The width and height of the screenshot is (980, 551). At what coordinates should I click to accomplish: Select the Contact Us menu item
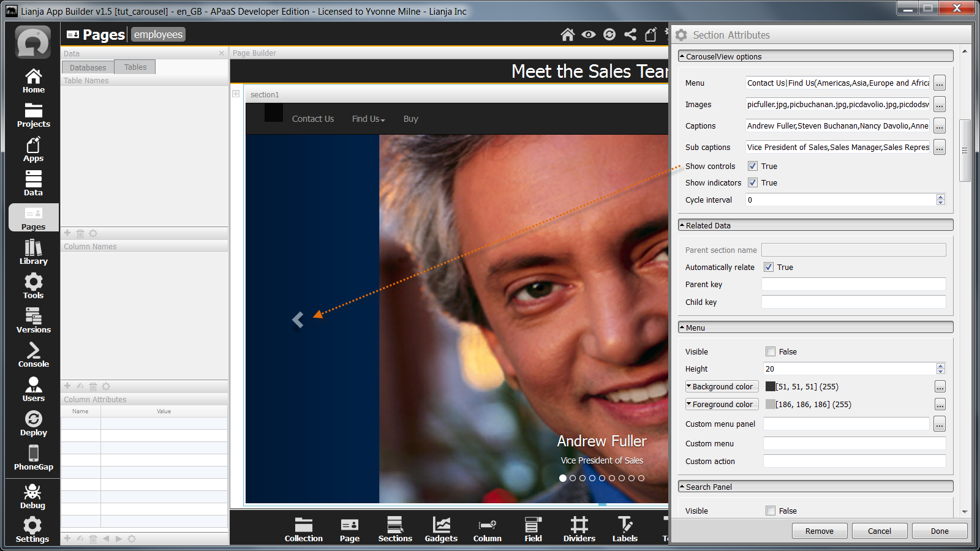[x=312, y=119]
